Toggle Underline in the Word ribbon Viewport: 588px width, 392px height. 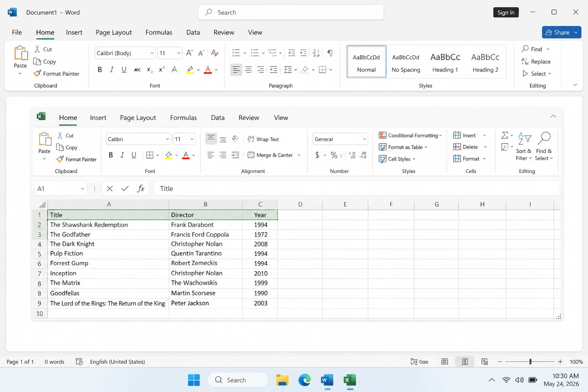[124, 70]
